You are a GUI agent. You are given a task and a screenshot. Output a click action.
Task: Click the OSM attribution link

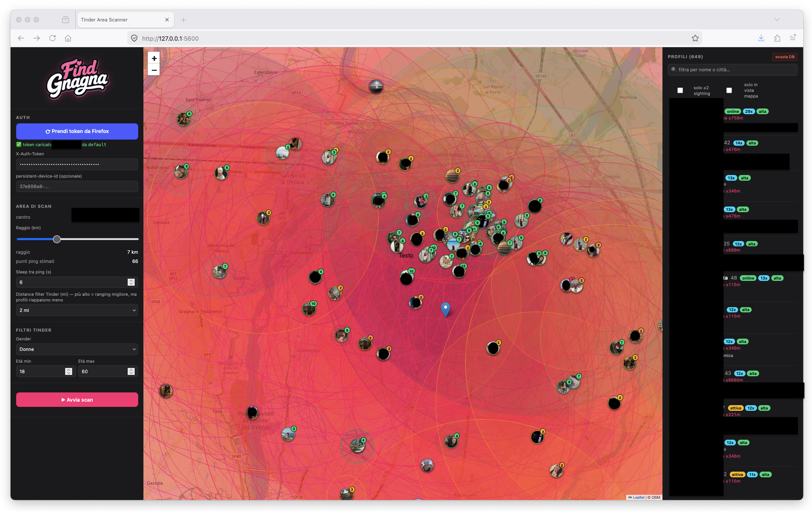pos(655,497)
